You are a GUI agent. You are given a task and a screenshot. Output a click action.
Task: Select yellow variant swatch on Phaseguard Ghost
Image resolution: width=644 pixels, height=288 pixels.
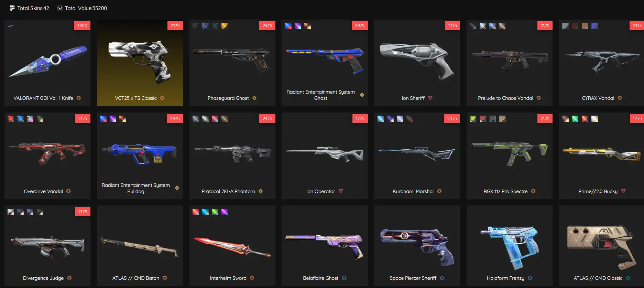(x=225, y=26)
